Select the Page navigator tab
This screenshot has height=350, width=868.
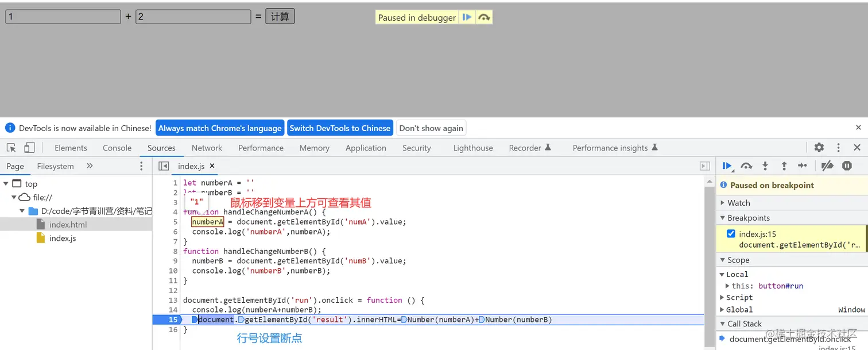(x=15, y=166)
